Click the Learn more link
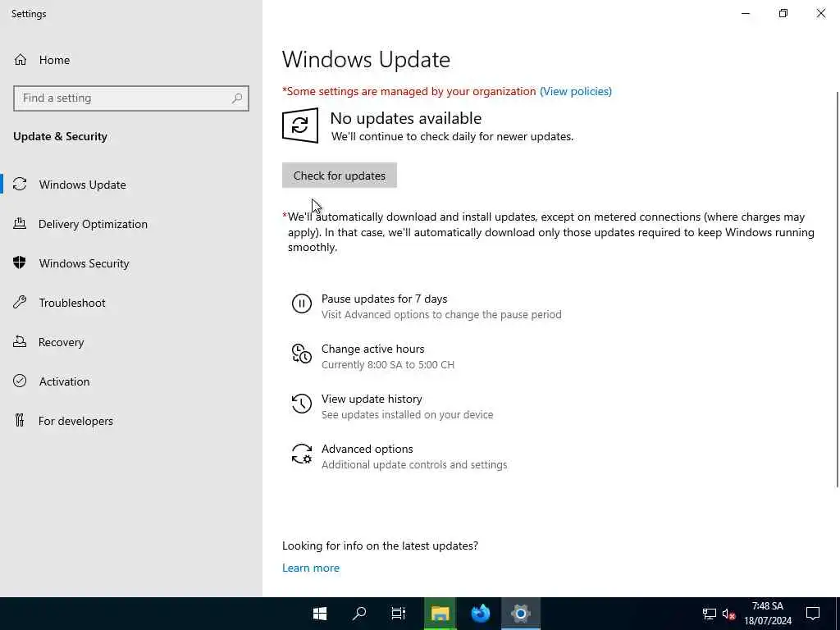This screenshot has width=840, height=630. [x=311, y=568]
